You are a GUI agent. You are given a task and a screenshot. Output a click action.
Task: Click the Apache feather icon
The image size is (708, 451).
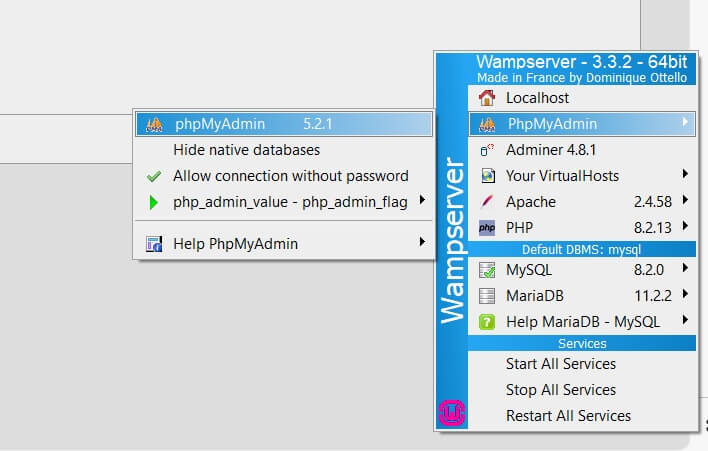[x=487, y=201]
